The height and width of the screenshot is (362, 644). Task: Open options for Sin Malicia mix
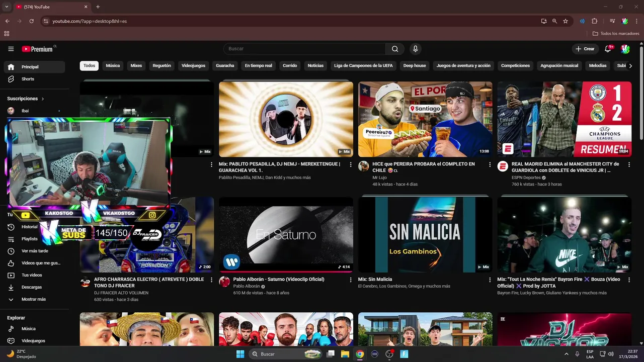490,280
